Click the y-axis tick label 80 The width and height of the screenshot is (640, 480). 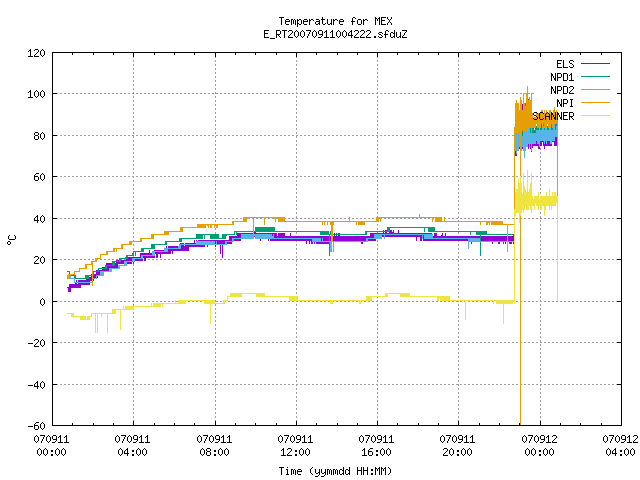(39, 136)
